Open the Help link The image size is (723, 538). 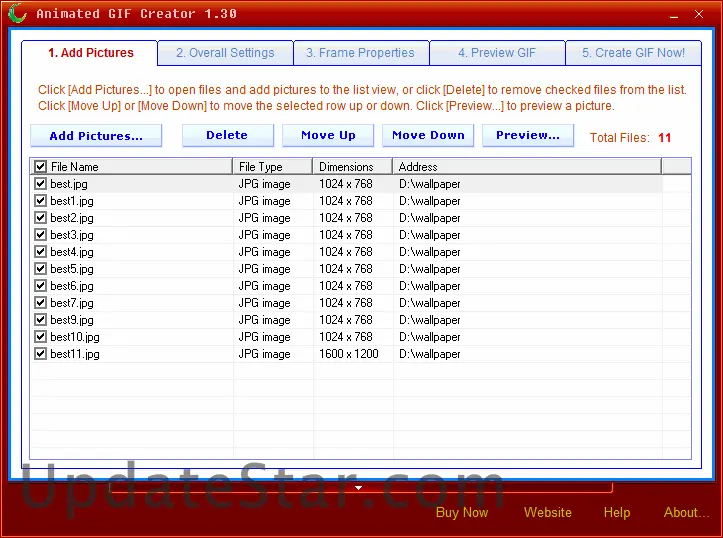click(616, 512)
